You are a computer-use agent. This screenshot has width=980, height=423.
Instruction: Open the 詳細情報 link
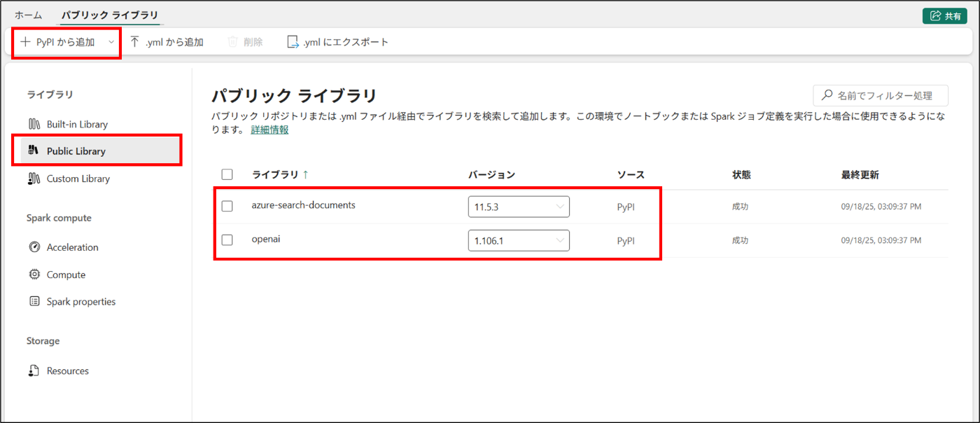tap(269, 130)
